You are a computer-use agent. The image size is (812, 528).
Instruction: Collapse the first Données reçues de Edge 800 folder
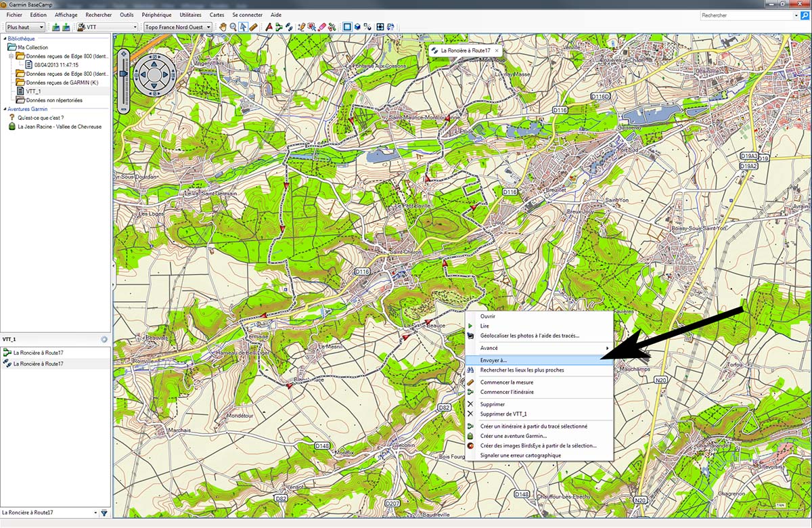click(12, 56)
